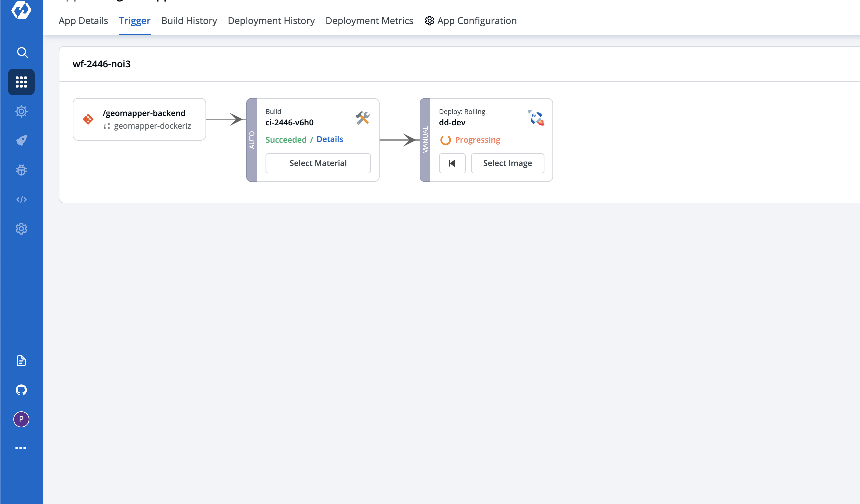860x504 pixels.
Task: Click the Select Image button
Action: coord(507,163)
